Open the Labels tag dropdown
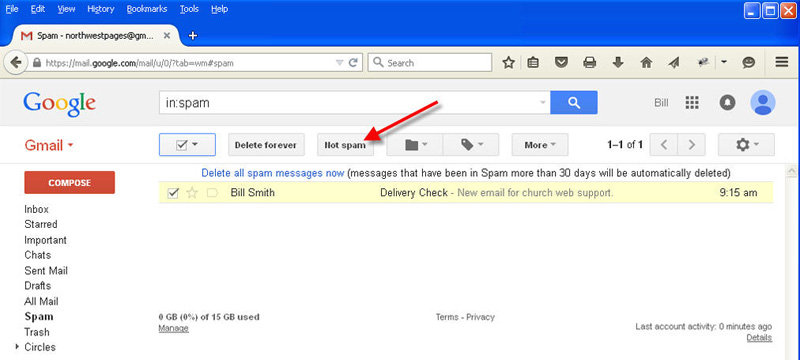The height and width of the screenshot is (360, 800). coord(471,145)
